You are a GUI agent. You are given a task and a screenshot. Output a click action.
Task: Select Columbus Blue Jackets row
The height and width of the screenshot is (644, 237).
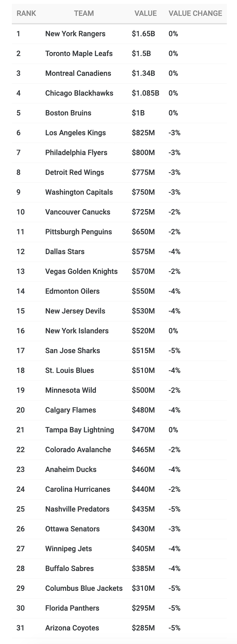(x=84, y=588)
